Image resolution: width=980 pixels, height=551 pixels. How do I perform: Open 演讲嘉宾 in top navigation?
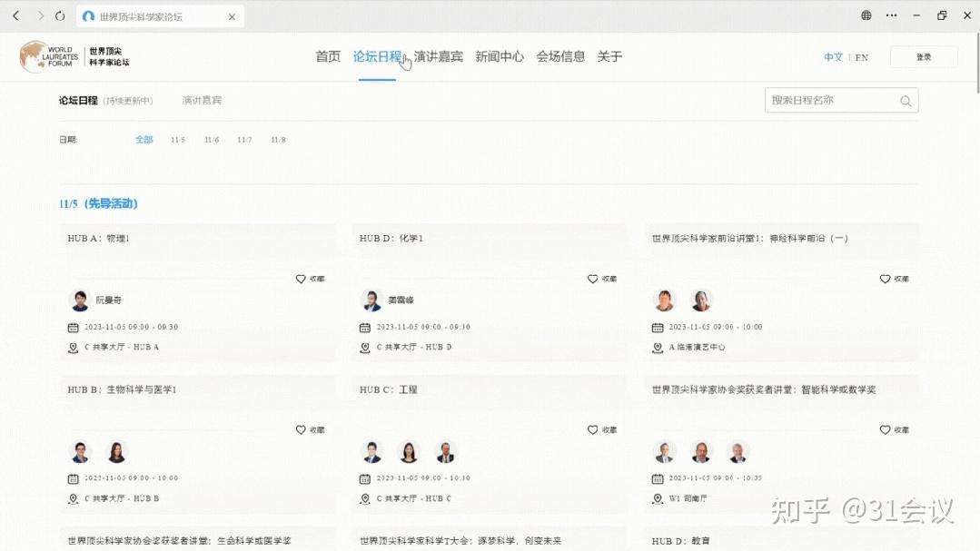[438, 57]
